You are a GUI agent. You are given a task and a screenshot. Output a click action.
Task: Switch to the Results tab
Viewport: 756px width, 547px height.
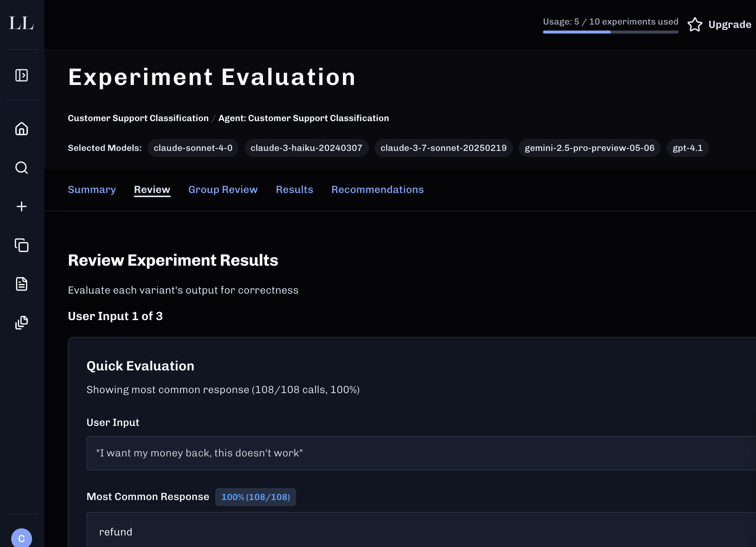(294, 190)
